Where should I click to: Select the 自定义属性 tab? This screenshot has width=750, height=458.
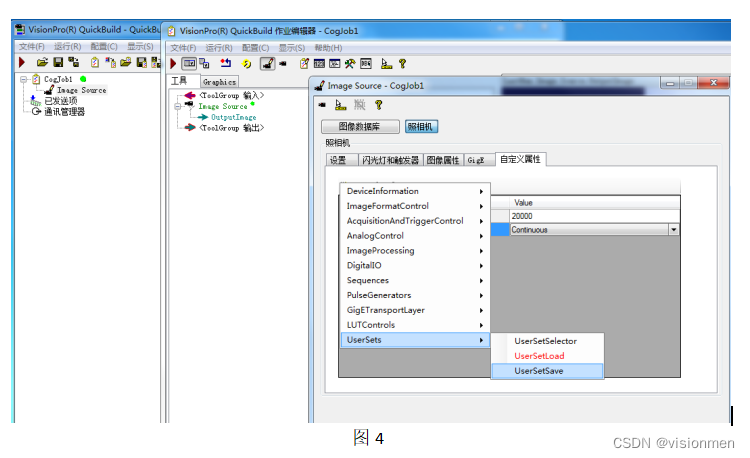pyautogui.click(x=520, y=159)
